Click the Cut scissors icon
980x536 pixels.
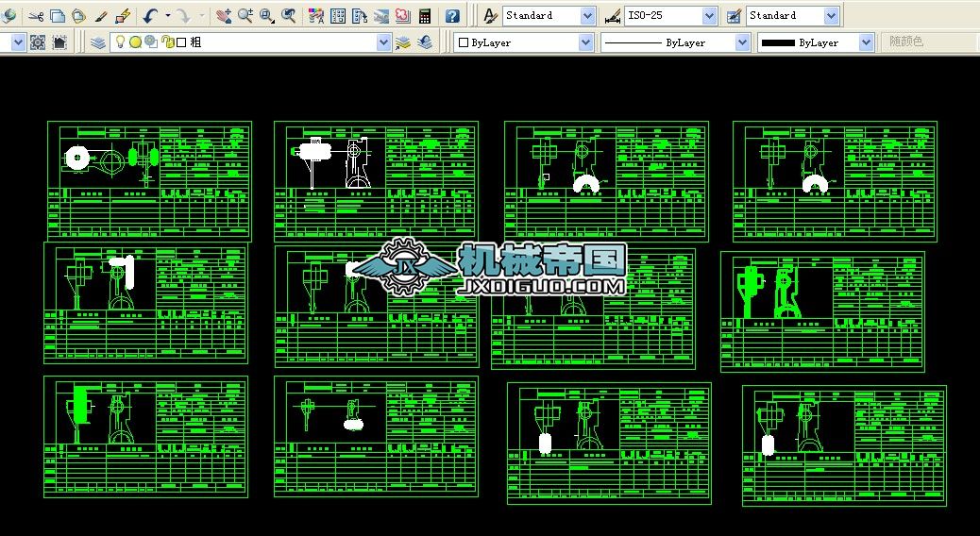(36, 16)
